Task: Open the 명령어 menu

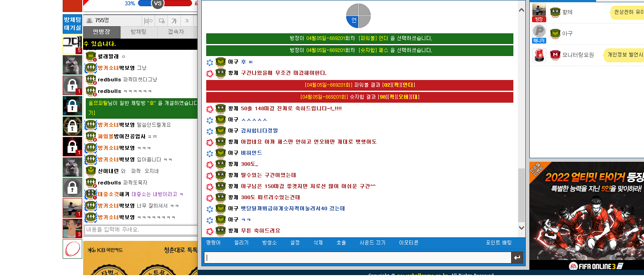Action: point(213,243)
